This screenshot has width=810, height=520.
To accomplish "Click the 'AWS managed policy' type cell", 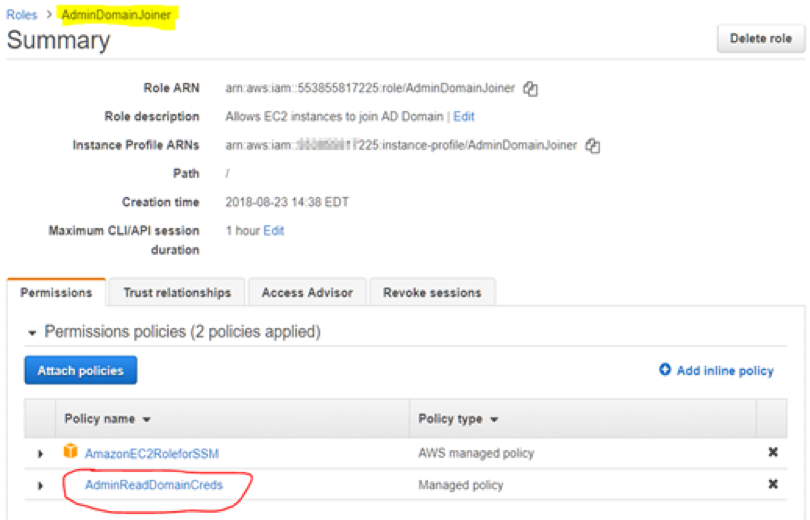I will 476,453.
